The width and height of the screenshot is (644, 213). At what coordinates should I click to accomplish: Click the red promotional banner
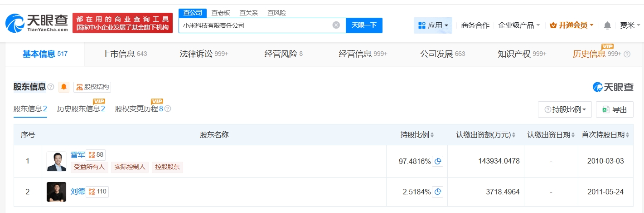(122, 23)
